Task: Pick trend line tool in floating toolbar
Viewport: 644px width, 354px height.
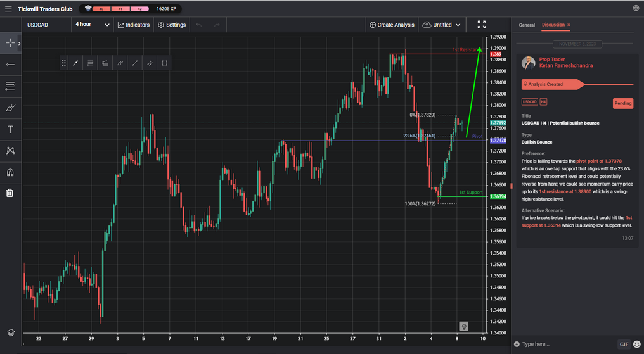Action: pos(75,63)
